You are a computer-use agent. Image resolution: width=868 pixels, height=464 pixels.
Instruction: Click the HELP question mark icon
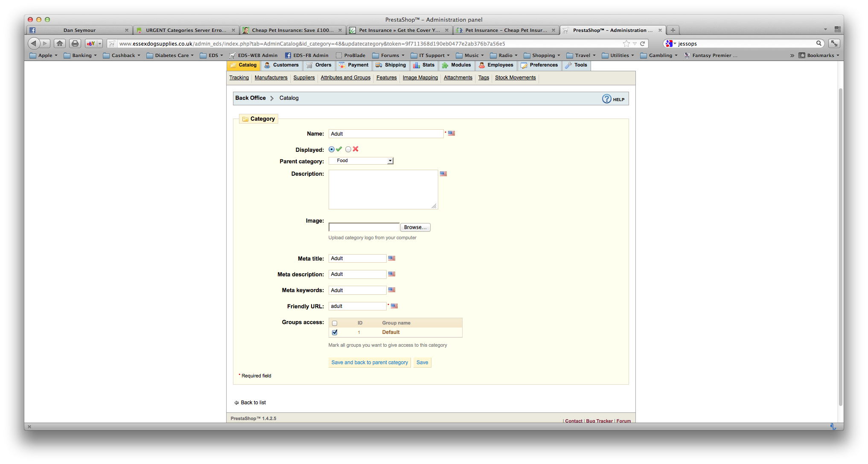pyautogui.click(x=606, y=99)
